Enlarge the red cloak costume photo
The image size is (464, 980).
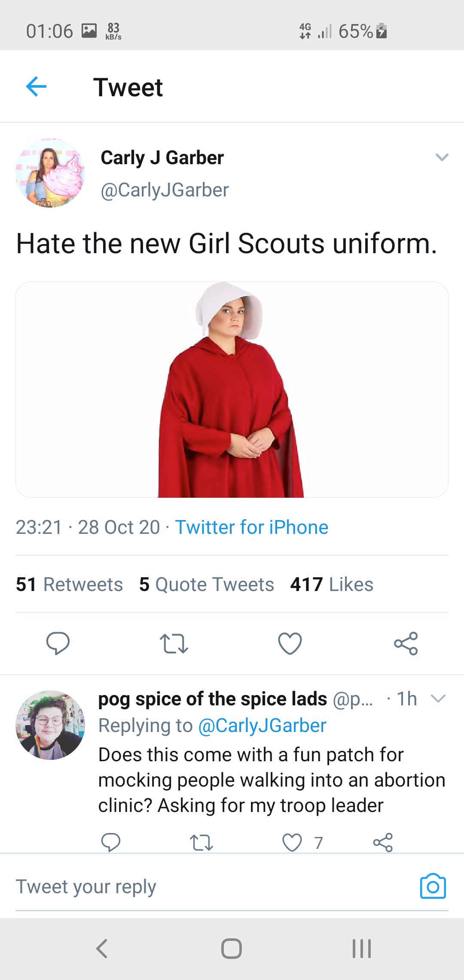(x=232, y=389)
